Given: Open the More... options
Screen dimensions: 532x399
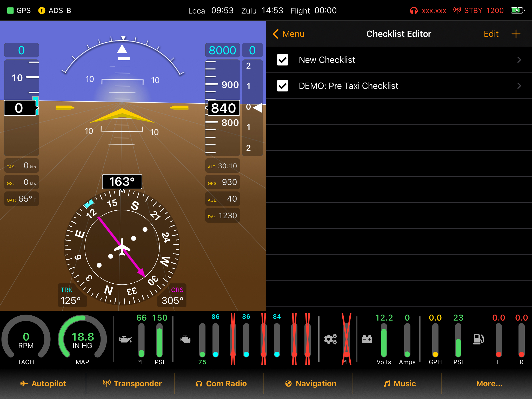Looking at the screenshot, I should [489, 383].
